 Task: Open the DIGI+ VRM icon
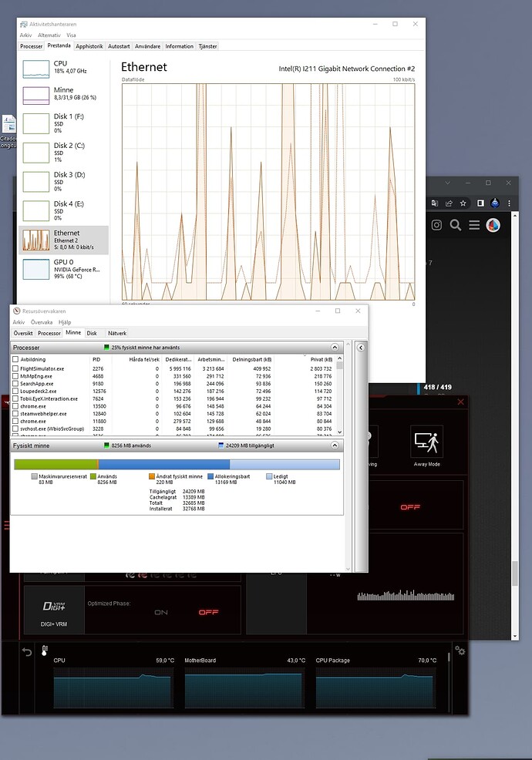point(54,607)
